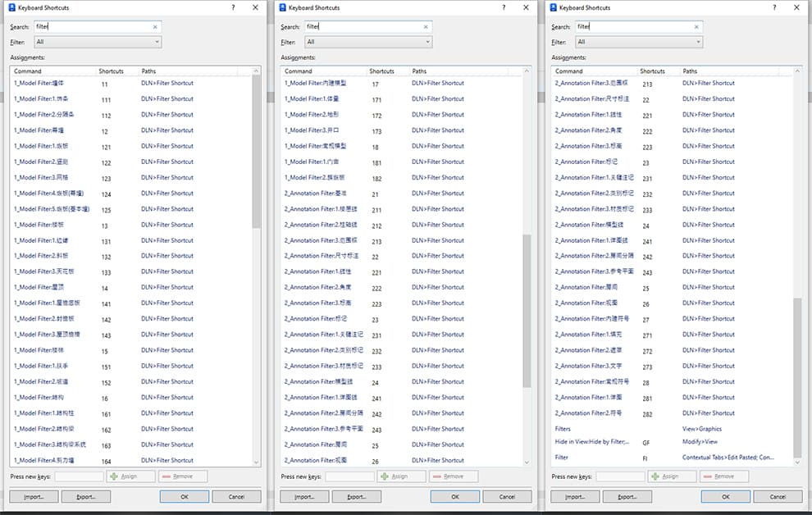This screenshot has height=515, width=812.
Task: Click Export in the left dialog
Action: click(x=86, y=496)
